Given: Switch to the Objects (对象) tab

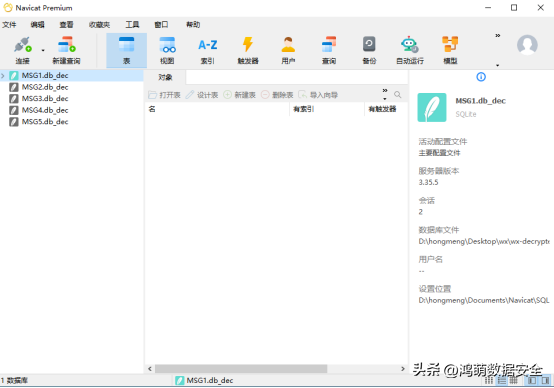Looking at the screenshot, I should (x=165, y=77).
